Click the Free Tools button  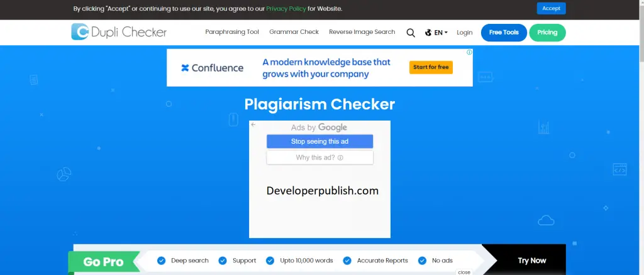pos(504,33)
